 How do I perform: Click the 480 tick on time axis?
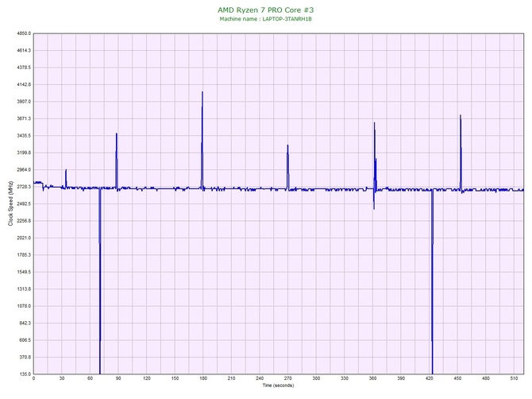click(x=485, y=378)
